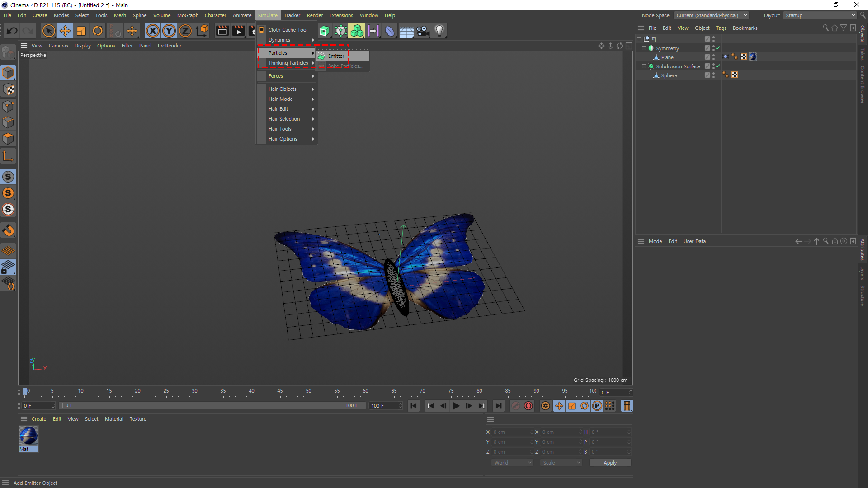Open the Layout Startup dropdown
Viewport: 868px width, 488px height.
coord(820,15)
